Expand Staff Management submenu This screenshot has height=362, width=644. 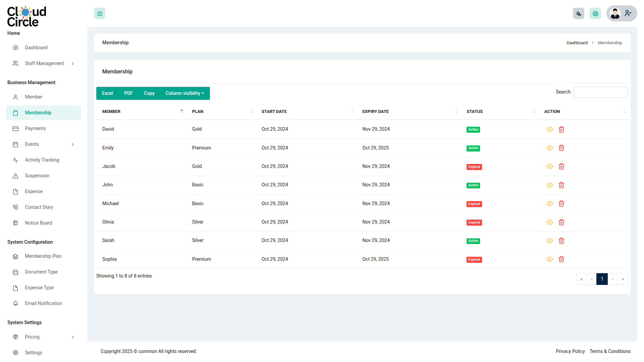click(44, 63)
